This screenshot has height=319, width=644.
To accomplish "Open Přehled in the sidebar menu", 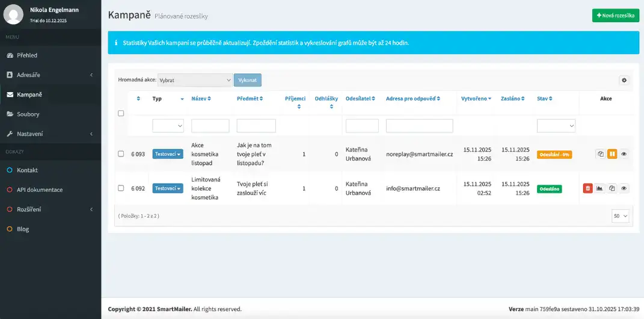I will 27,55.
